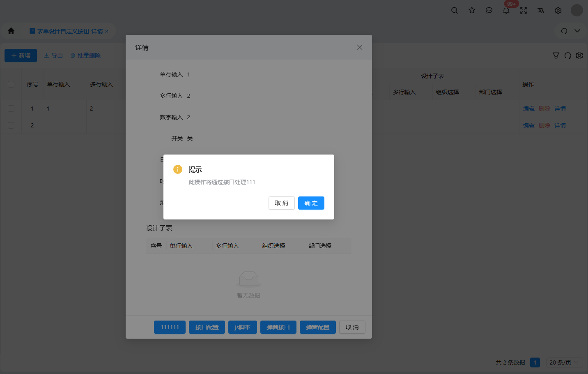Click the 序号 column header in main table
The height and width of the screenshot is (374, 588).
tap(32, 84)
